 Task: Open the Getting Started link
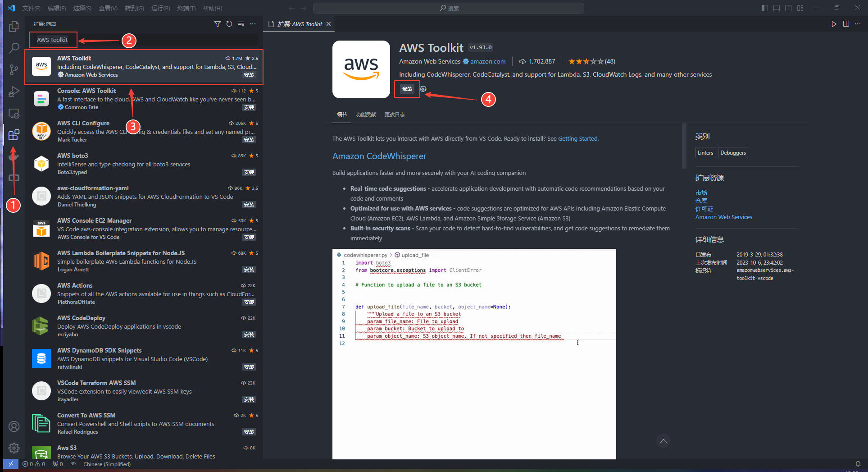578,138
